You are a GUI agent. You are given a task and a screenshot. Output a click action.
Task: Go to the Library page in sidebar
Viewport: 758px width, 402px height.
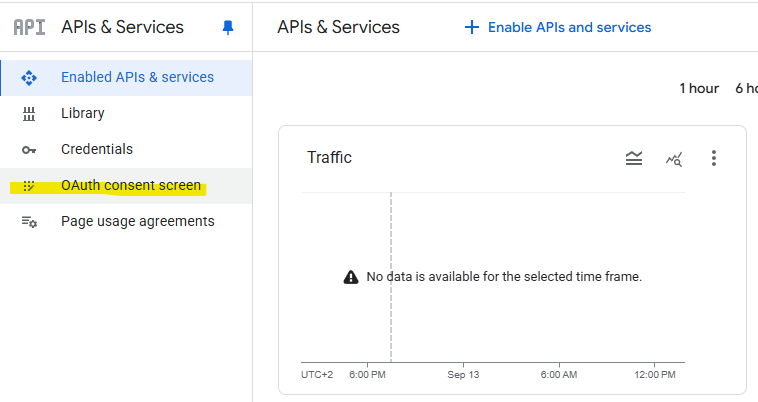click(83, 113)
